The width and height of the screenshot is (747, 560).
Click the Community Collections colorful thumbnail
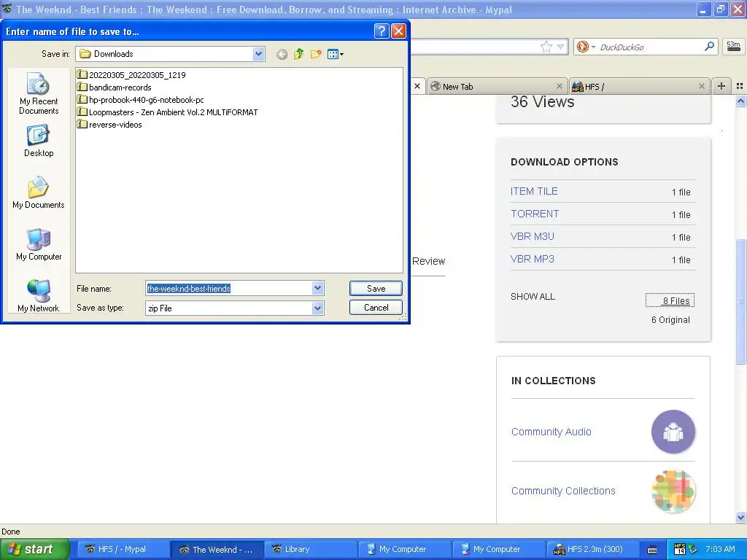(673, 491)
